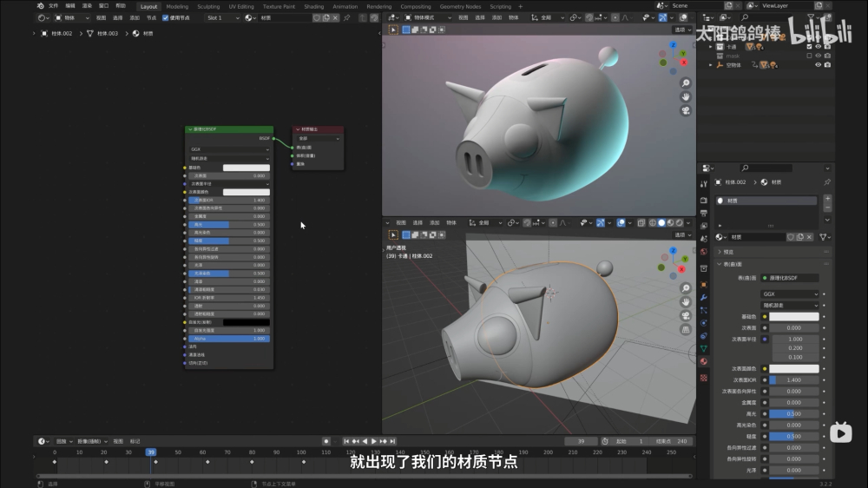Toggle the mask collection exclude checkbox
The height and width of the screenshot is (488, 868).
[x=809, y=56]
